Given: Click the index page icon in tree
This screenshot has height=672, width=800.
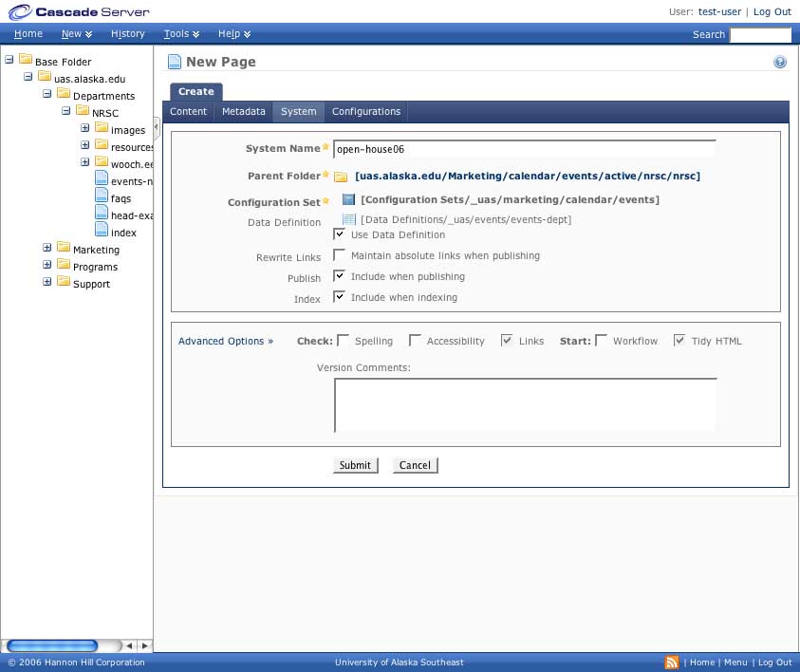Looking at the screenshot, I should click(x=102, y=232).
